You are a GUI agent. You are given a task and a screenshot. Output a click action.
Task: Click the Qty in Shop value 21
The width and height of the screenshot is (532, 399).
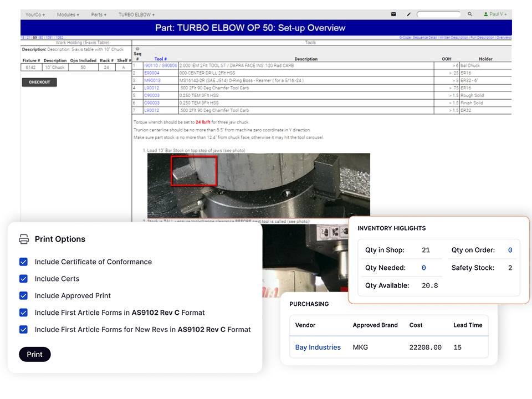(x=426, y=250)
